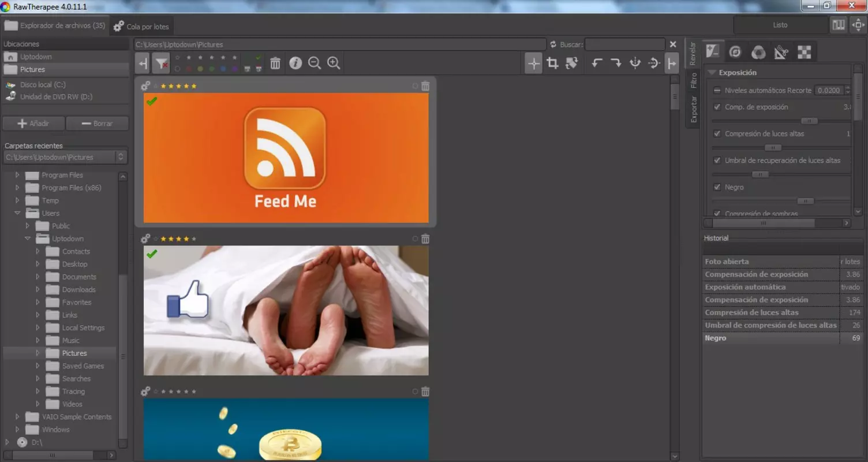
Task: Expand the Temp folder node
Action: pos(17,200)
